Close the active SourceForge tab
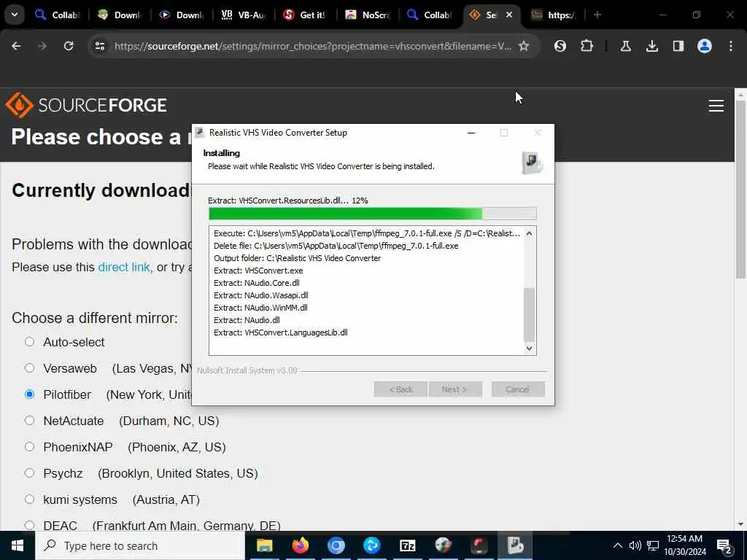The height and width of the screenshot is (560, 747). [508, 15]
